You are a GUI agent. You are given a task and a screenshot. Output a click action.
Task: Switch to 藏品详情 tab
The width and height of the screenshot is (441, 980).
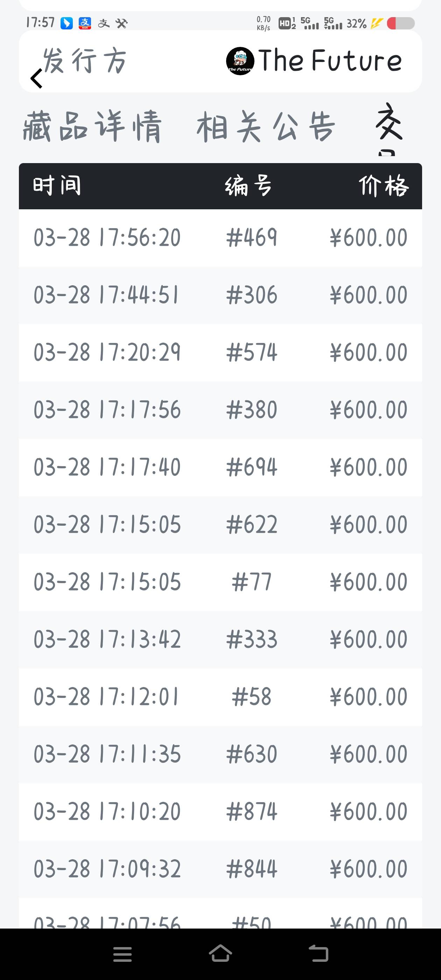click(x=92, y=126)
